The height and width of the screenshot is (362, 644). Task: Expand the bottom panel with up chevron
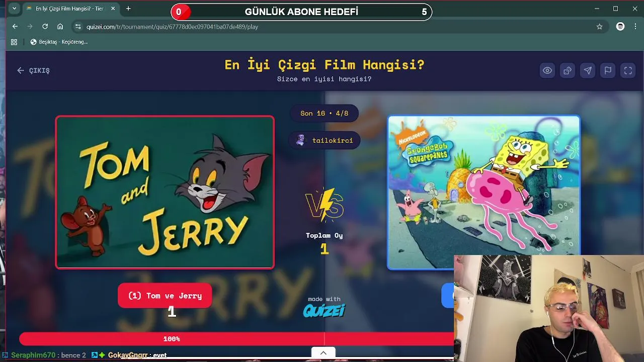coord(324,353)
